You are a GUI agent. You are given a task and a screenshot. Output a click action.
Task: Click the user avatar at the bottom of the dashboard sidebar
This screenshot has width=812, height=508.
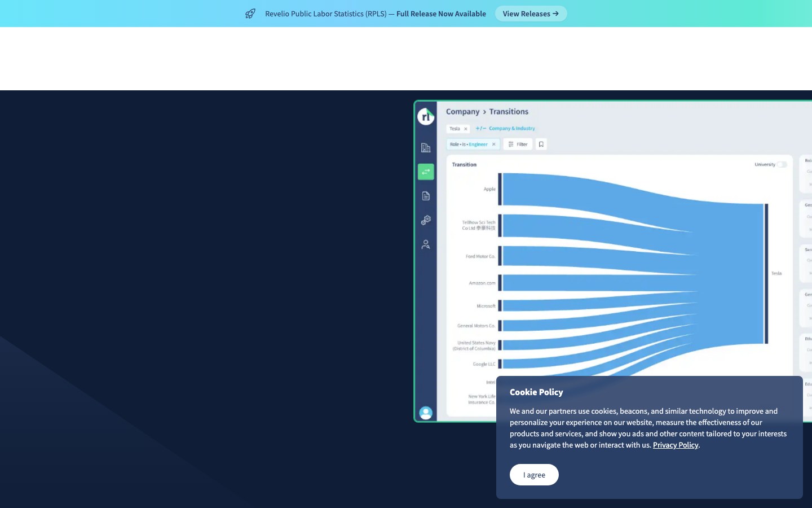pyautogui.click(x=426, y=413)
